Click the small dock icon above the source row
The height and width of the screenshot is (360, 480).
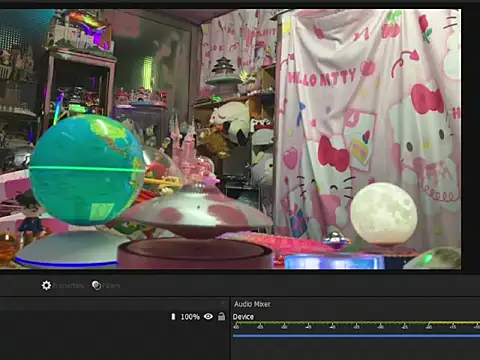pyautogui.click(x=223, y=303)
